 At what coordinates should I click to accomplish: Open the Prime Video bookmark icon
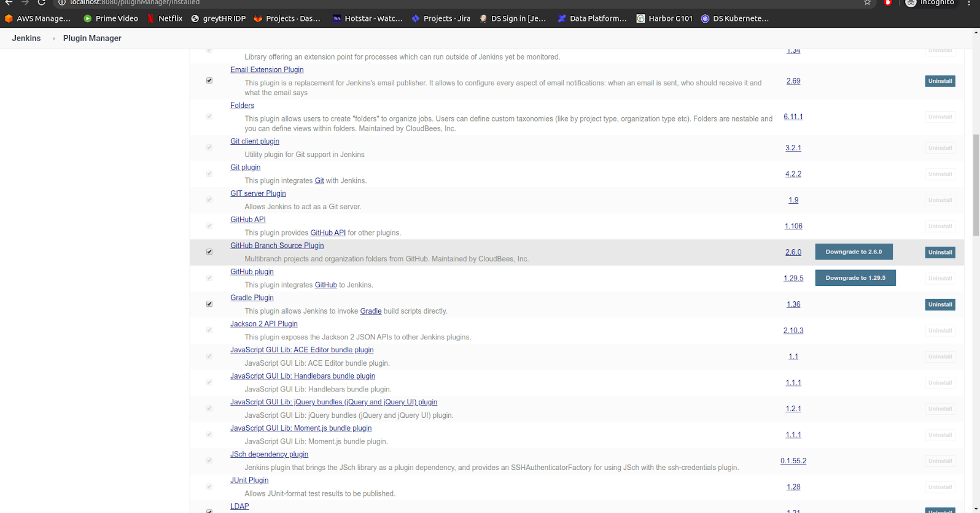tap(87, 18)
